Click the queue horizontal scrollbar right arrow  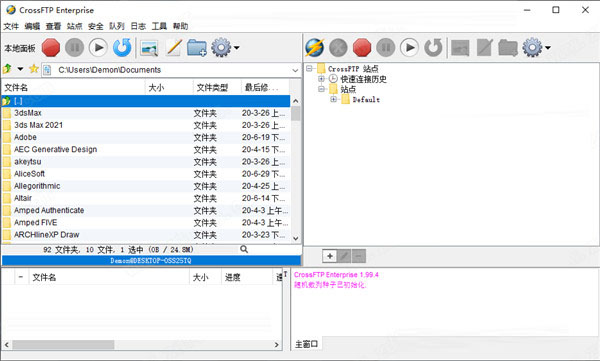tap(277, 345)
